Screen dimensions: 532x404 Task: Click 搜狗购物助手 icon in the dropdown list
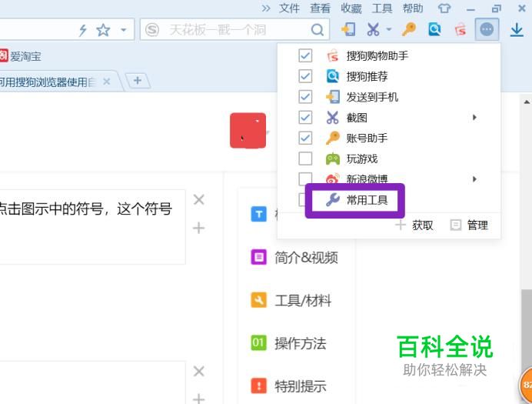click(332, 55)
